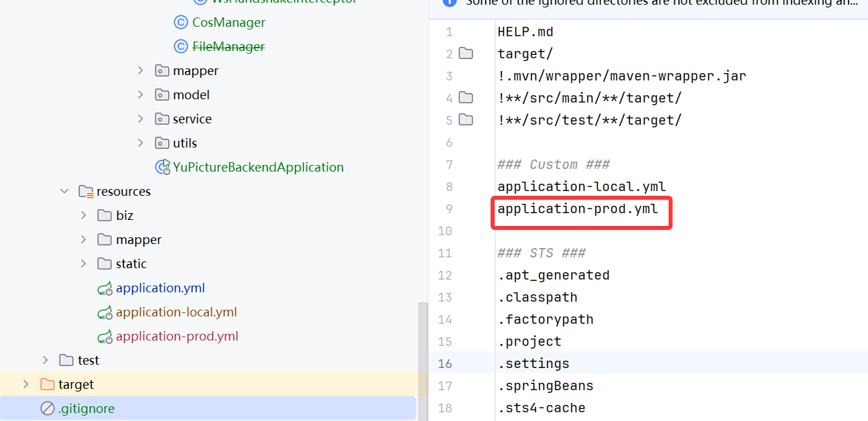868x421 pixels.
Task: Click the CosManager class icon
Action: click(x=180, y=23)
